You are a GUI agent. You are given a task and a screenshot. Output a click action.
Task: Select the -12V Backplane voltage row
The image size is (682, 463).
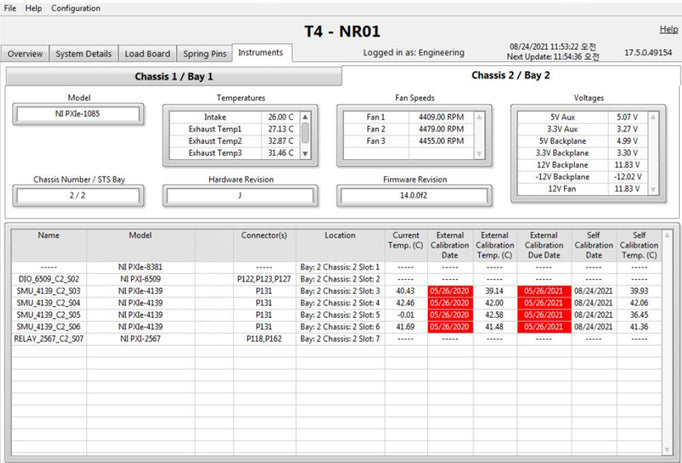pyautogui.click(x=582, y=177)
